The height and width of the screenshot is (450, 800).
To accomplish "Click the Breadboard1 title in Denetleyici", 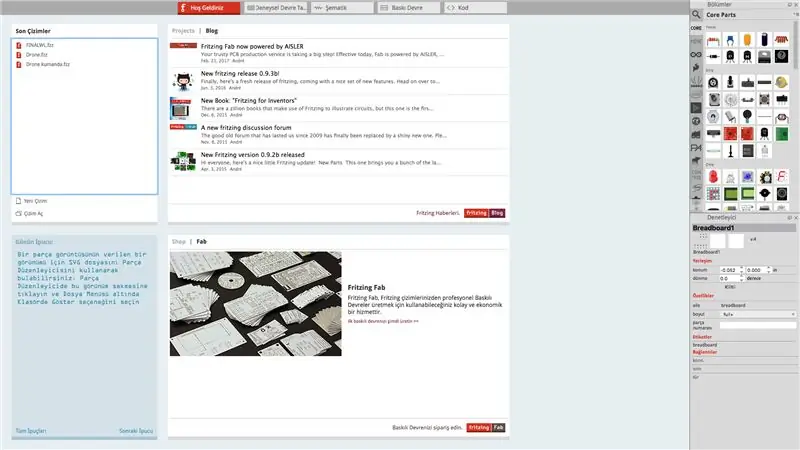I will tap(713, 228).
